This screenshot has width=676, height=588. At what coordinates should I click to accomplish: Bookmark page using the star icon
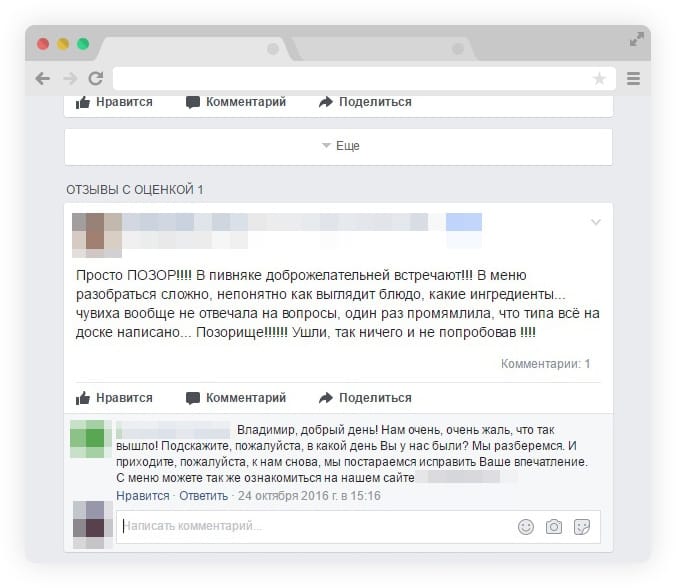click(599, 78)
